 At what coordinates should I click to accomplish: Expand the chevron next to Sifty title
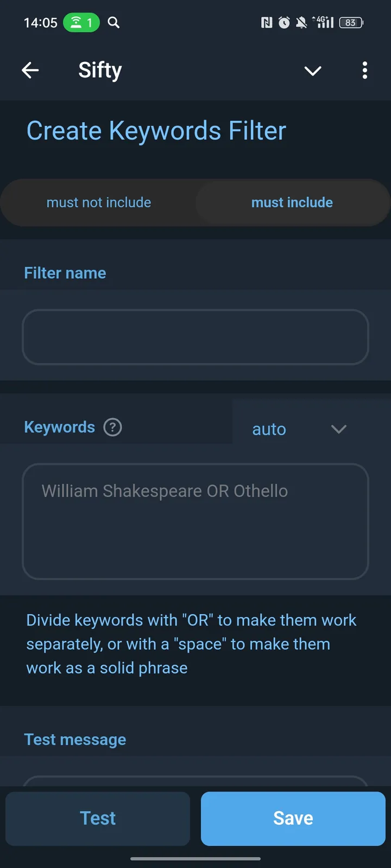click(x=313, y=71)
